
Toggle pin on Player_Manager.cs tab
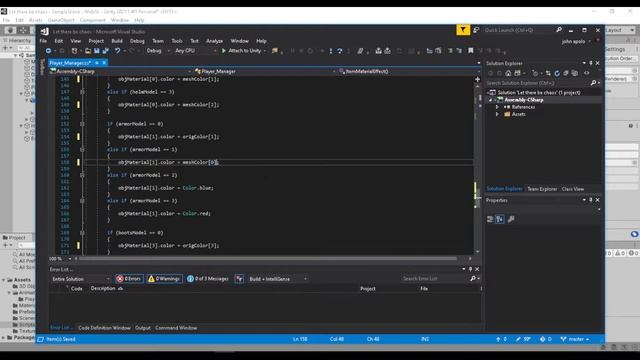pos(97,63)
